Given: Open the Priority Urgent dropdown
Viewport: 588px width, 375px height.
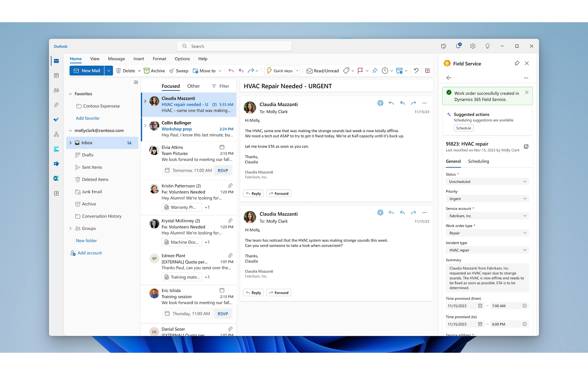Looking at the screenshot, I should coord(487,199).
